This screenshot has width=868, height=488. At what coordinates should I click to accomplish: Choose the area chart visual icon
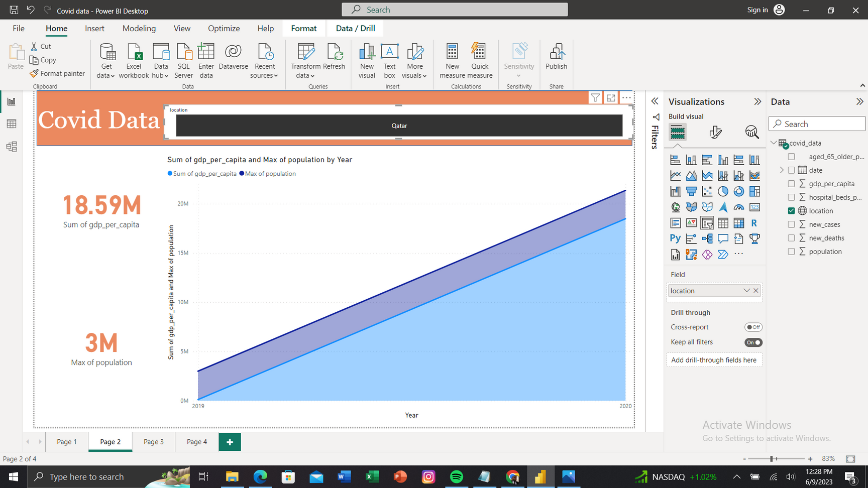[x=691, y=176]
